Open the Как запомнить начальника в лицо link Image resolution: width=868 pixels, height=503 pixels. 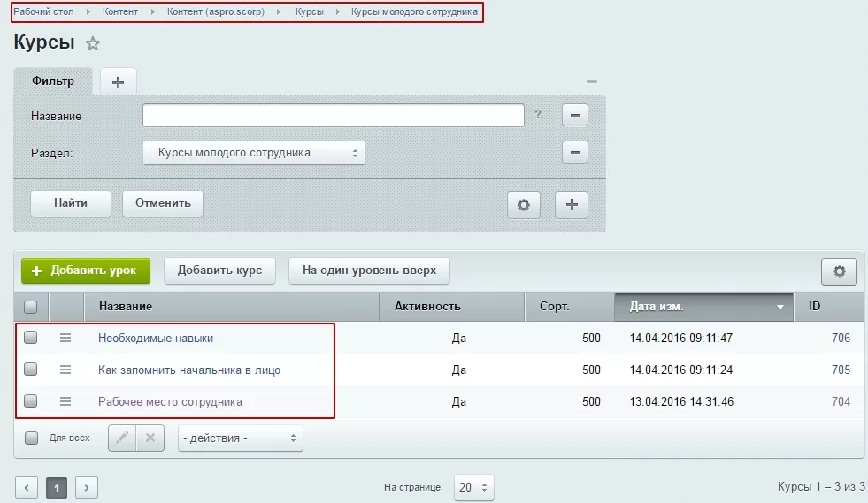(189, 370)
